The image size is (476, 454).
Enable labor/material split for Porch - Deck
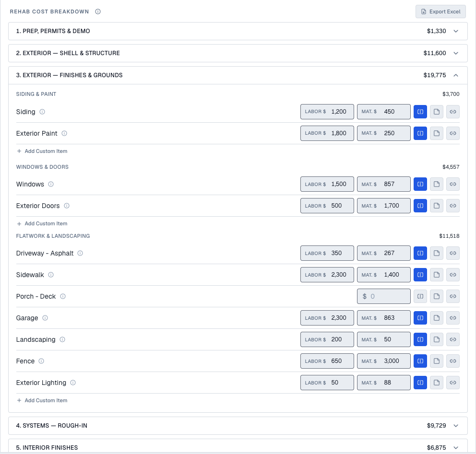point(420,296)
